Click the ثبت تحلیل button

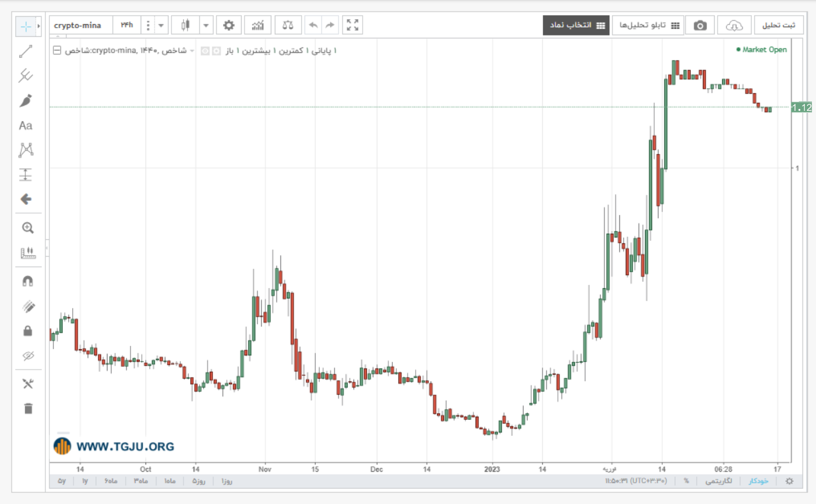778,25
